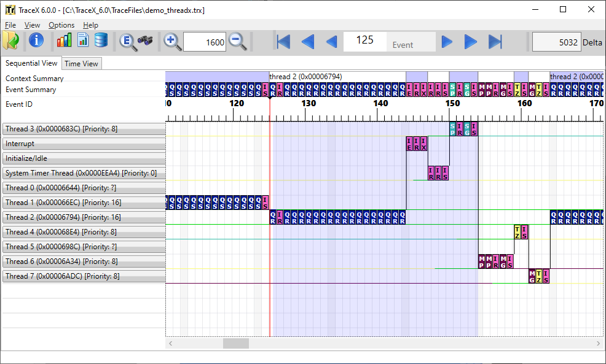Image resolution: width=606 pixels, height=364 pixels.
Task: Click the zoom level 1600 field
Action: [205, 42]
